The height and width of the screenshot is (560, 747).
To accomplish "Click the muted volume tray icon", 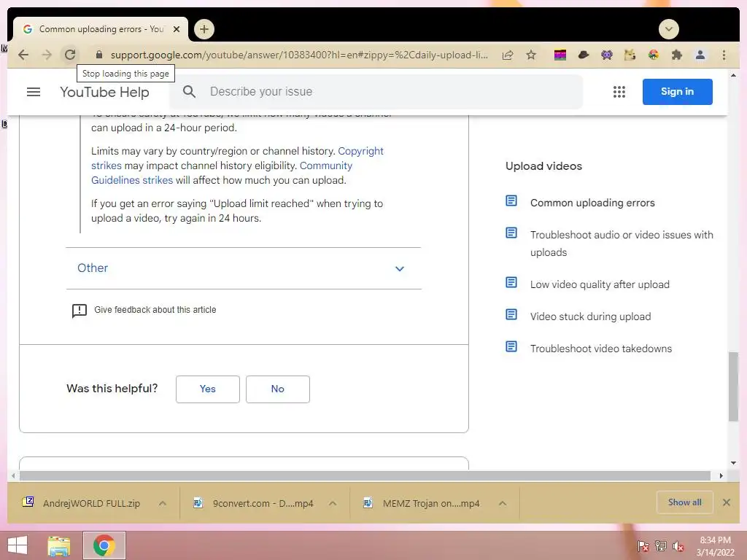I will (x=678, y=546).
